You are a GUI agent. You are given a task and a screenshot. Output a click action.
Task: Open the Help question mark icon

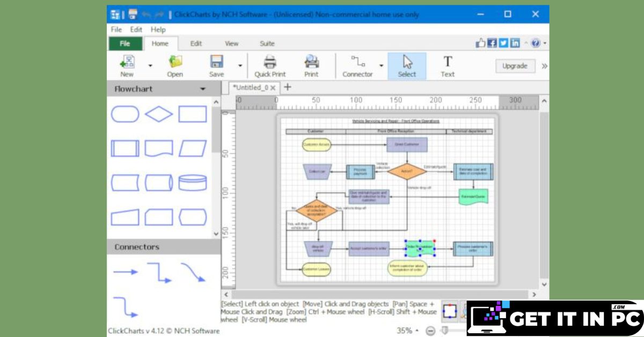point(536,43)
